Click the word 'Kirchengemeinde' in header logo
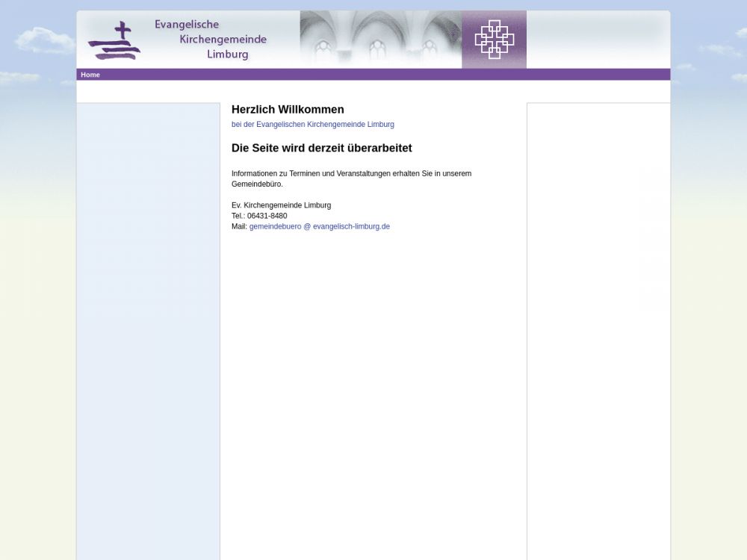This screenshot has height=560, width=747. coord(223,40)
